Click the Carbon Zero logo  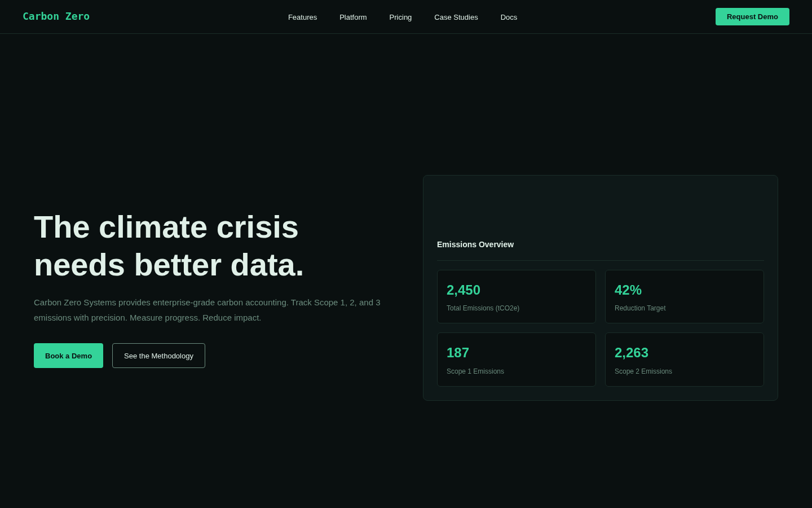click(x=56, y=16)
